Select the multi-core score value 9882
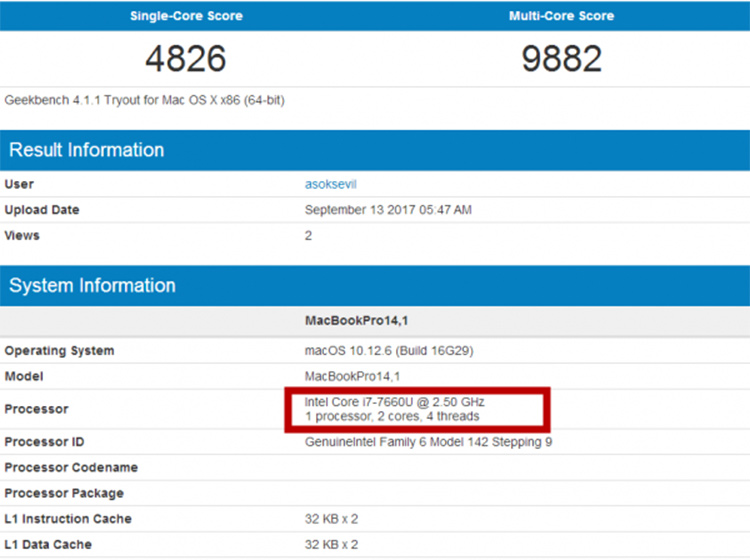Image resolution: width=750 pixels, height=560 pixels. coord(562,59)
